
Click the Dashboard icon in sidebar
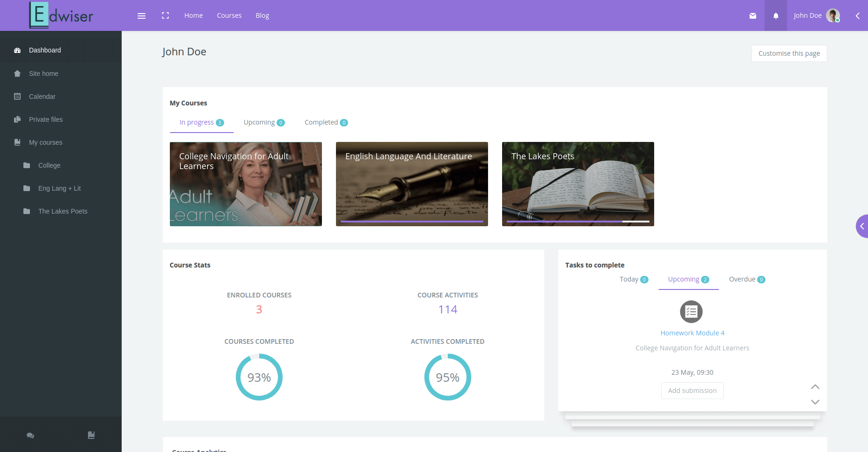point(17,50)
